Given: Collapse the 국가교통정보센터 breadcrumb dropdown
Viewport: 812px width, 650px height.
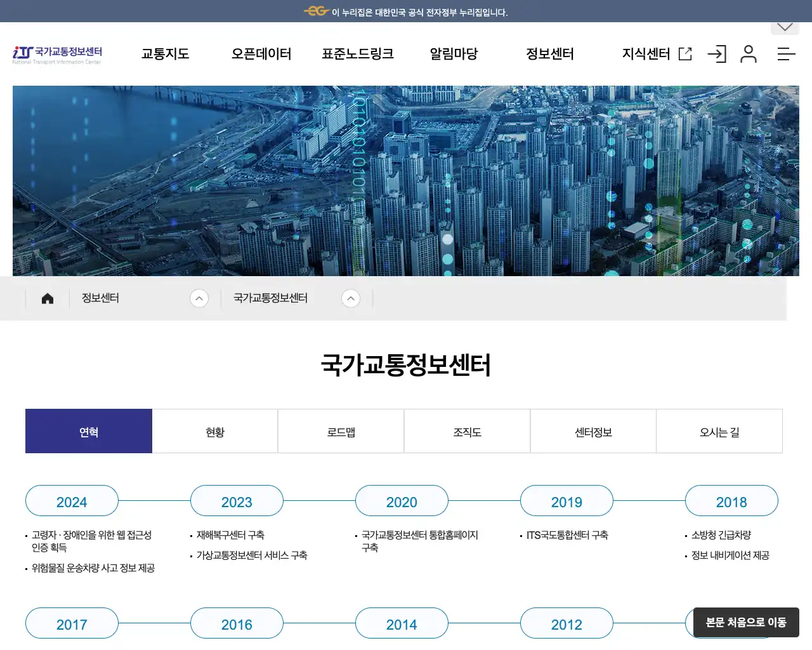Looking at the screenshot, I should click(x=351, y=298).
